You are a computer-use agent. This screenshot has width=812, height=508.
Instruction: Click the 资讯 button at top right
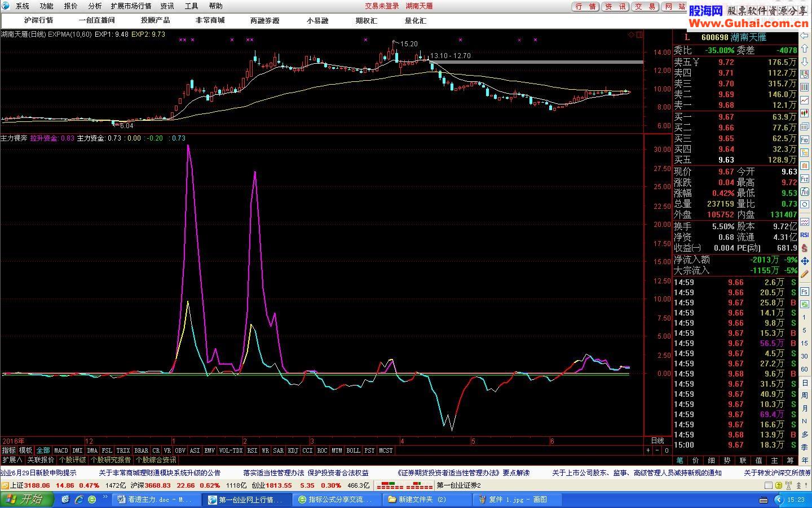point(615,7)
